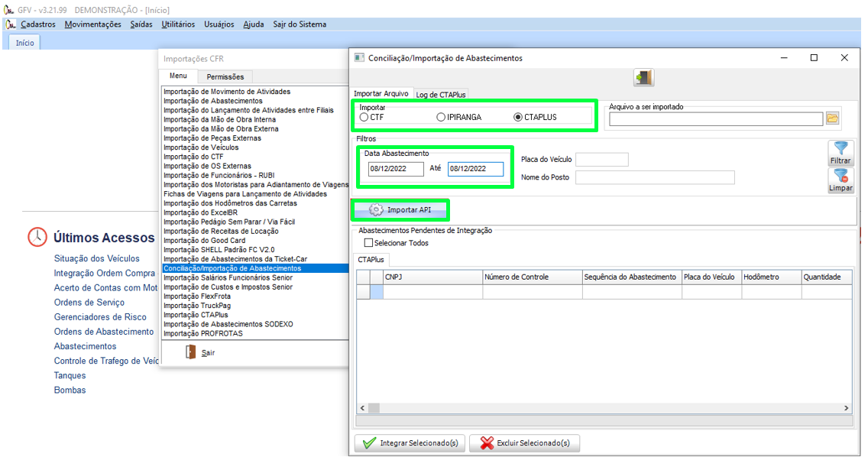Viewport: 868px width, 470px height.
Task: Click the Placa do Veículo filter field
Action: point(602,160)
